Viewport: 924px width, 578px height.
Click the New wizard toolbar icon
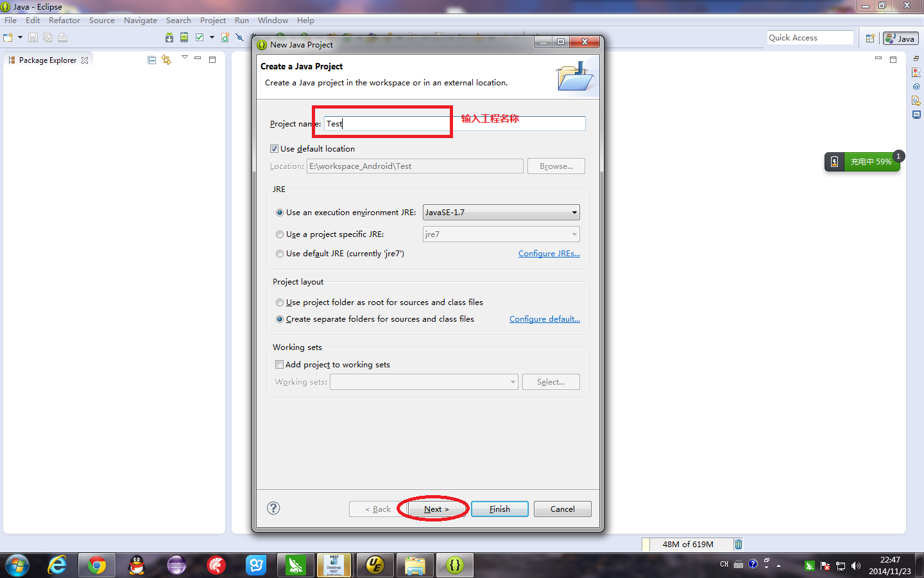(8, 38)
